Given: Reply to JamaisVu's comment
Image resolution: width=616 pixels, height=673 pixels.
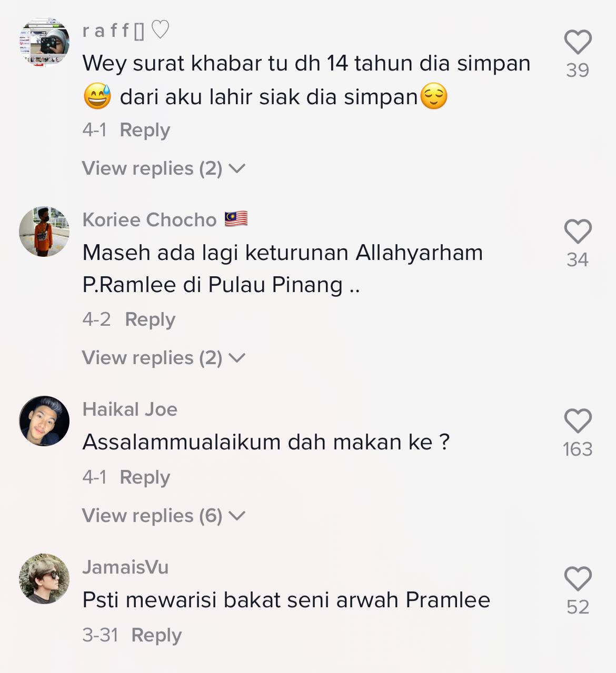Looking at the screenshot, I should (x=156, y=635).
